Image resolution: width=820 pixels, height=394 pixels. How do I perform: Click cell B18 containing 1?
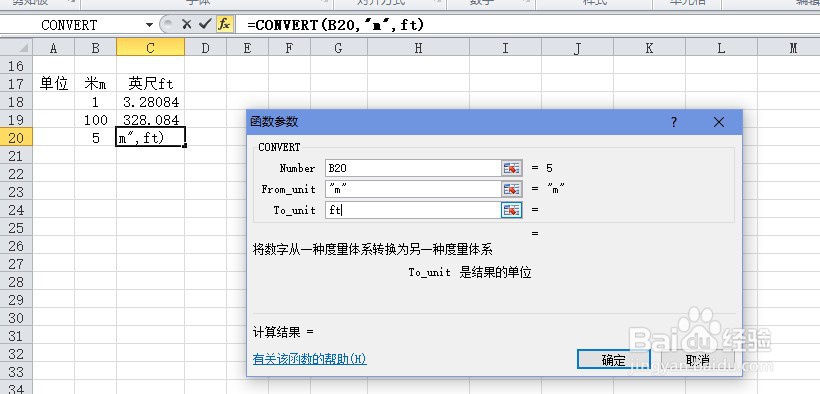coord(95,102)
